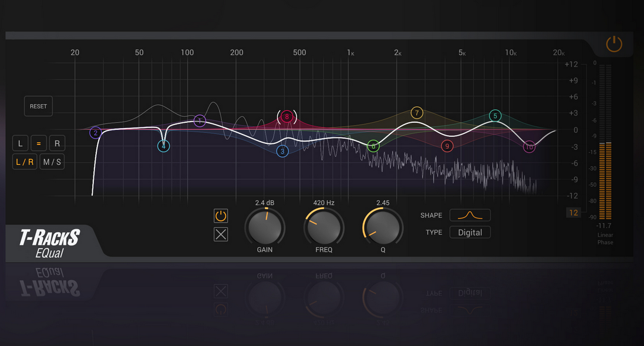Click the output level meter
The height and width of the screenshot is (346, 644).
coord(605,142)
